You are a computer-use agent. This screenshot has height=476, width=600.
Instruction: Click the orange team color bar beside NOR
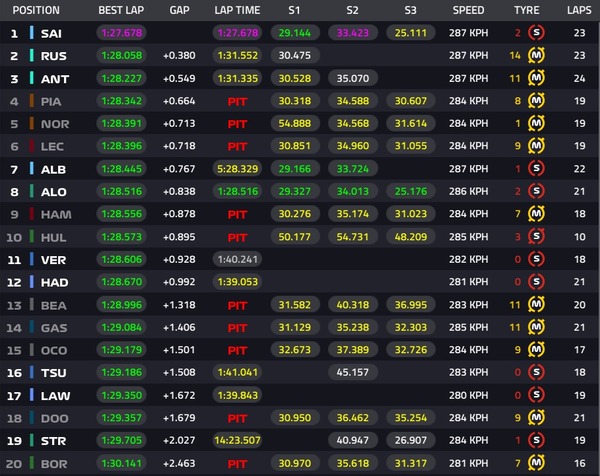pyautogui.click(x=32, y=123)
